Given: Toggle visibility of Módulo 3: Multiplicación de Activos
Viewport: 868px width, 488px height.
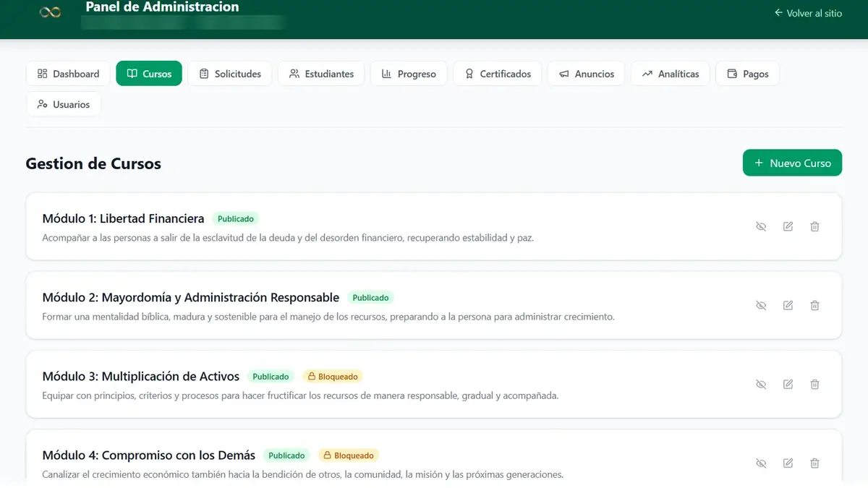Looking at the screenshot, I should coord(761,384).
